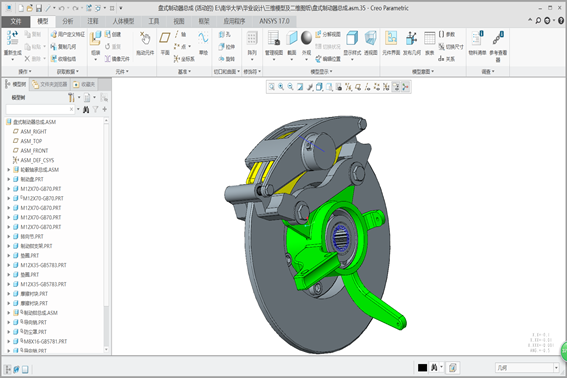
Task: Click the black color swatch in status bar
Action: tap(422, 368)
